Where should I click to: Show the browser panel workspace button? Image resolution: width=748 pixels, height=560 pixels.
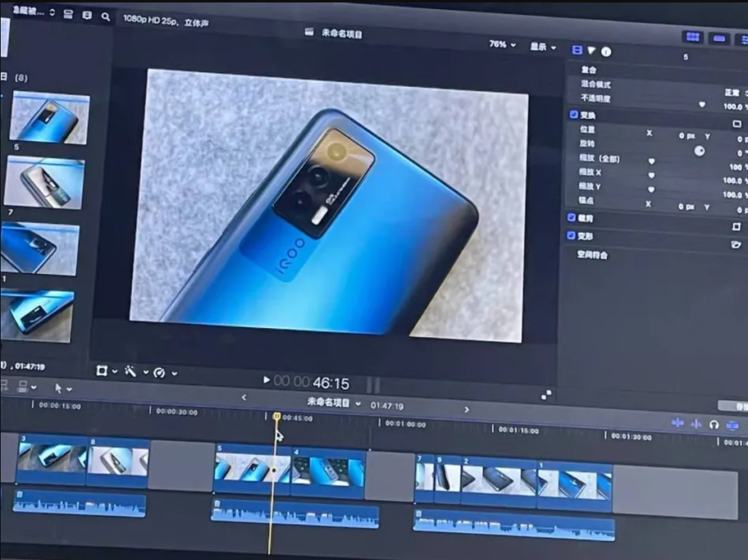[x=692, y=37]
